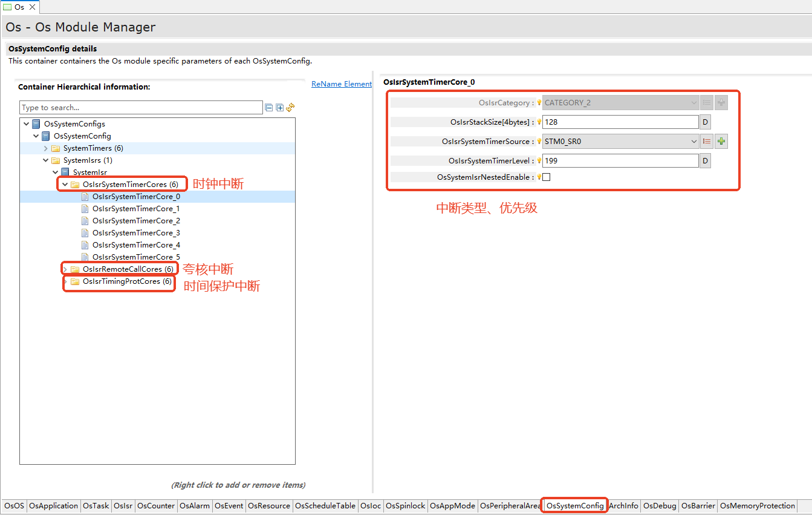Select OsIsrSystemTimerCore_0 in the tree
This screenshot has width=812, height=515.
(x=136, y=197)
